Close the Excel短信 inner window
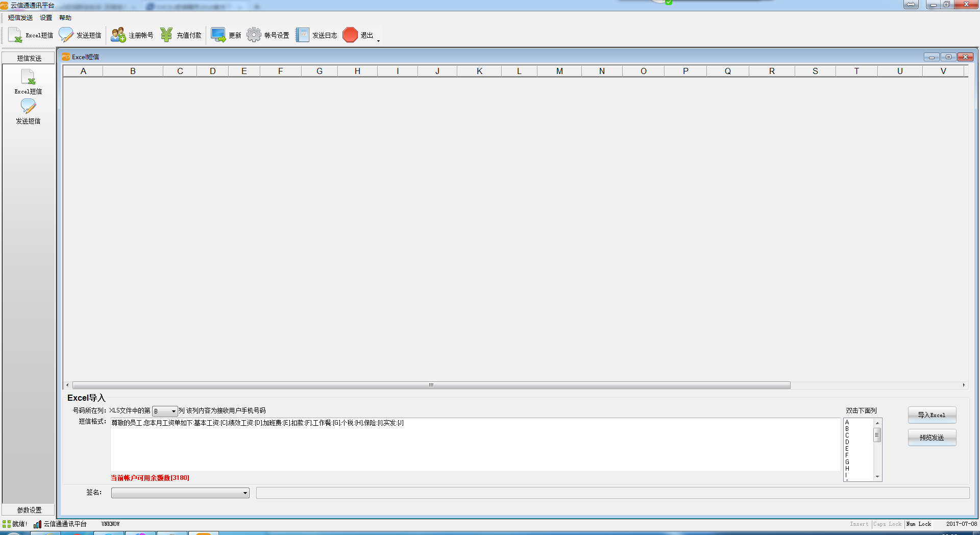Screen dimensions: 980x535 [965, 57]
